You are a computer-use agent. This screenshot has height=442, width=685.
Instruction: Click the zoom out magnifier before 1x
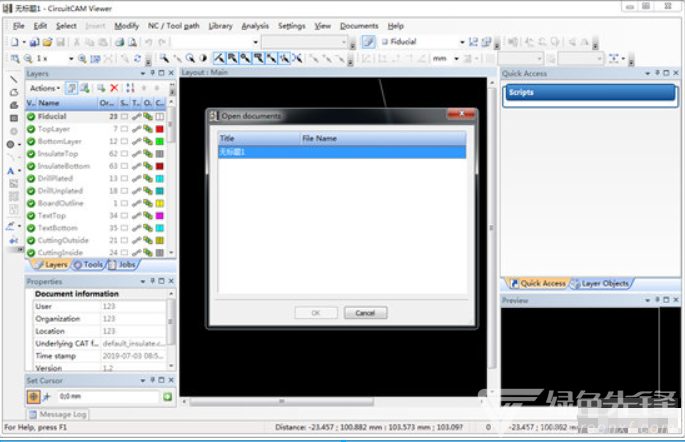tap(28, 59)
